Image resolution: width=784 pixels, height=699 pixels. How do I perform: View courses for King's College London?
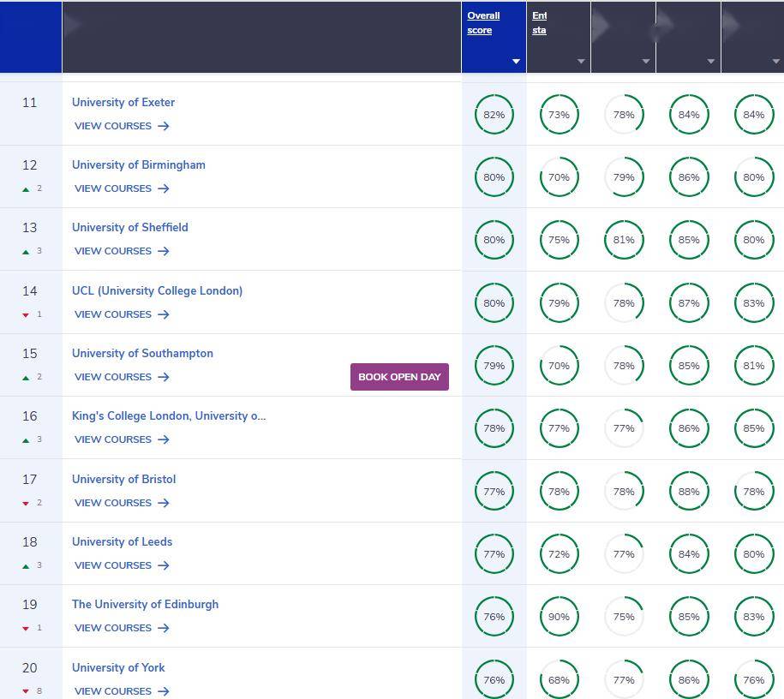point(122,439)
